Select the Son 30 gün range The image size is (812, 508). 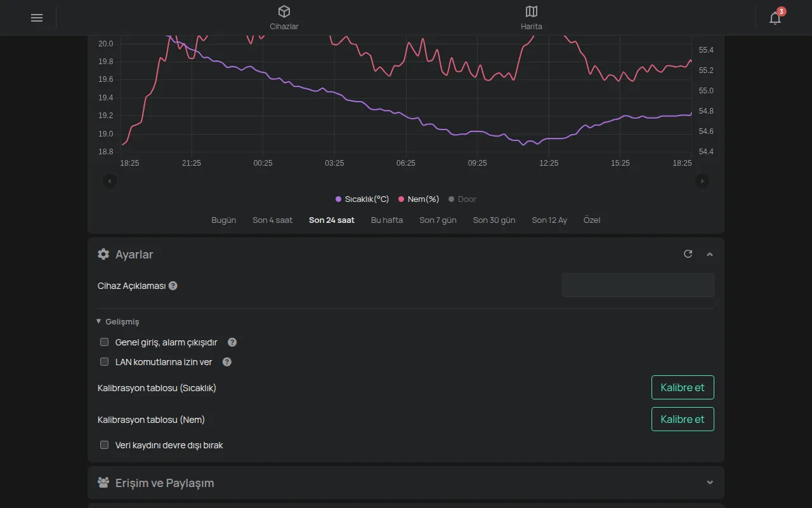[x=494, y=220]
